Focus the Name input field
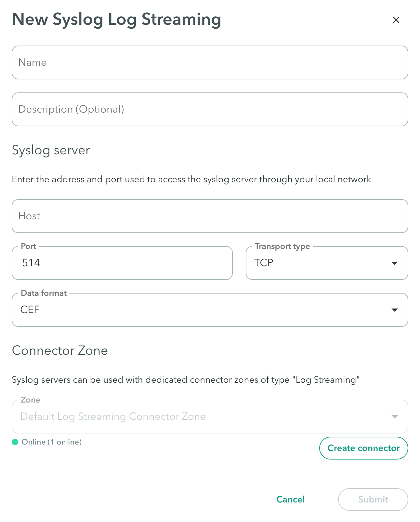 pos(210,62)
